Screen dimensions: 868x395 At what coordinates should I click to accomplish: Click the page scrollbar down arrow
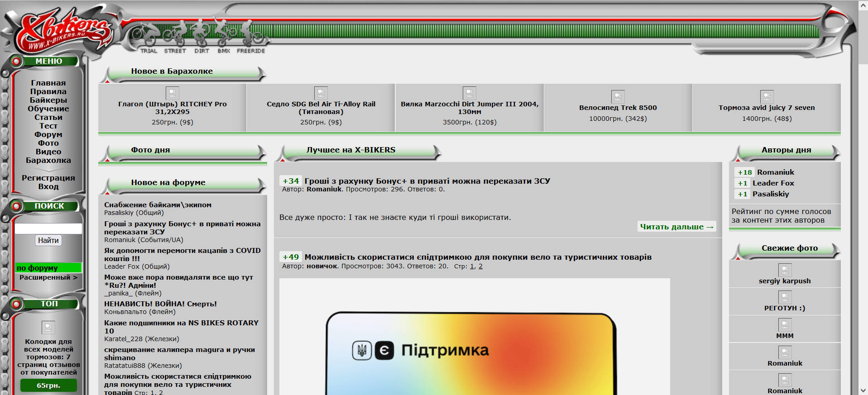(863, 390)
